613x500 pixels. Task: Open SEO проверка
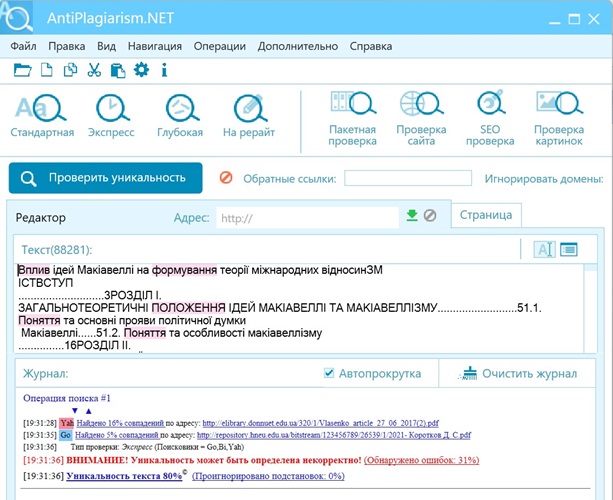click(x=490, y=118)
